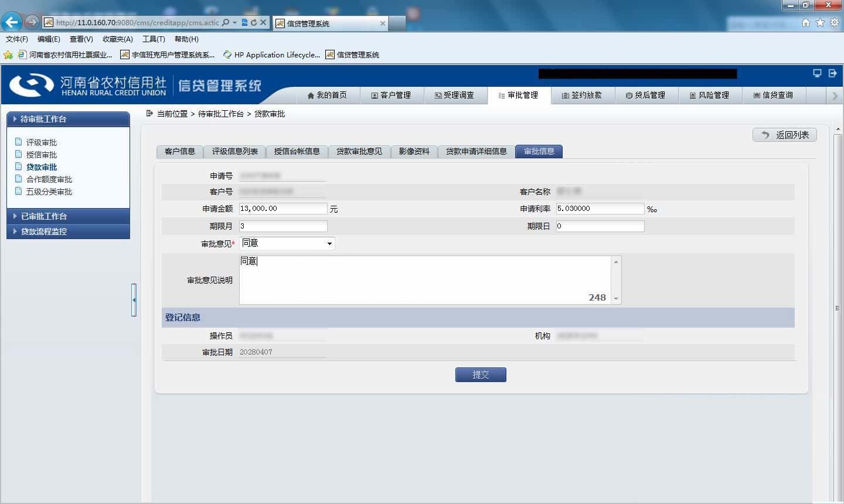Click the monitor icon in the blue header

[x=817, y=73]
